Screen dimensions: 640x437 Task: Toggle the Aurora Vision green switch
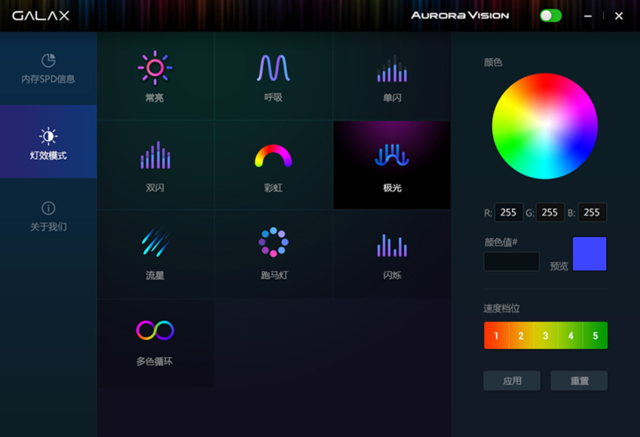550,15
